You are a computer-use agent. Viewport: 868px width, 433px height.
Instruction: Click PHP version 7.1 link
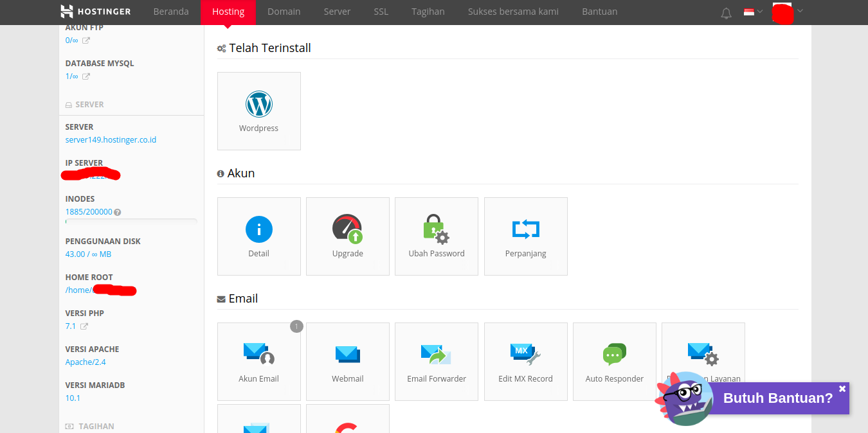pos(71,326)
